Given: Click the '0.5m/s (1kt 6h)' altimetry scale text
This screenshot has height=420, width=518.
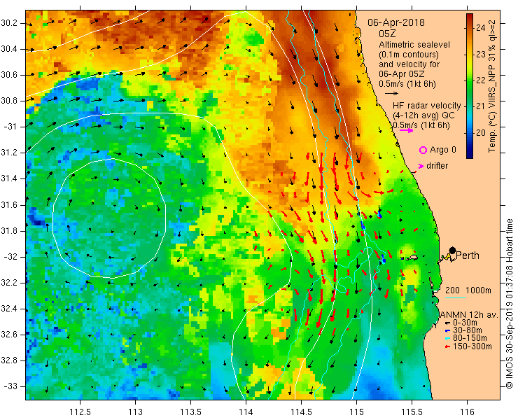Looking at the screenshot, I should coord(407,84).
